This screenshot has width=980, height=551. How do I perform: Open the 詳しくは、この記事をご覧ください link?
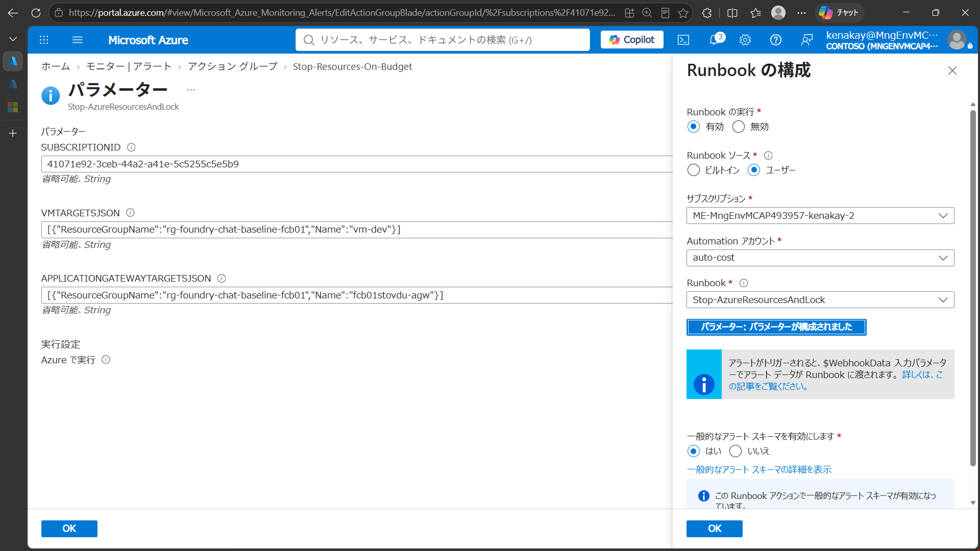pyautogui.click(x=836, y=381)
